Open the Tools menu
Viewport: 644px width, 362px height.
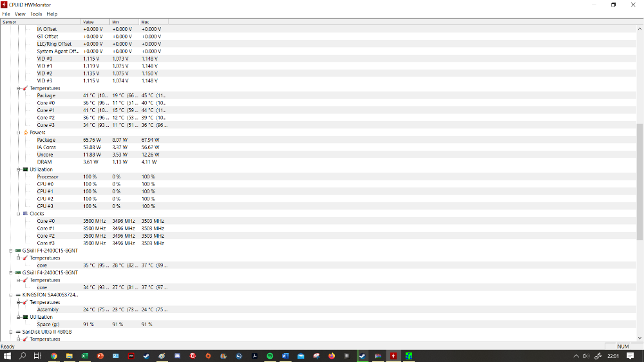click(x=36, y=14)
